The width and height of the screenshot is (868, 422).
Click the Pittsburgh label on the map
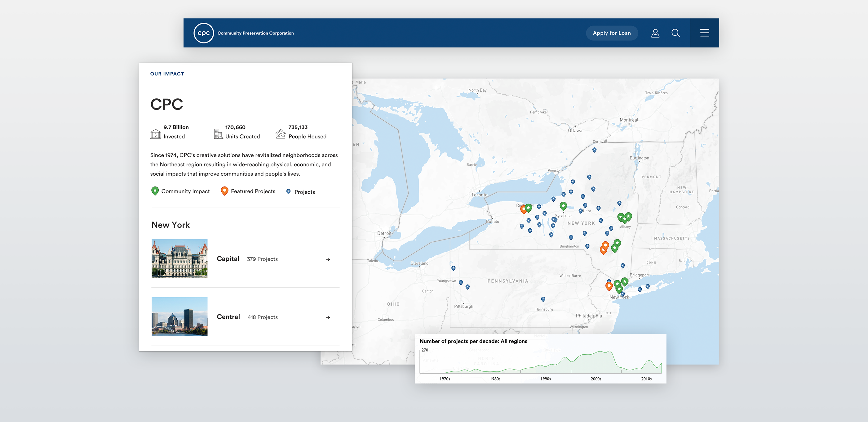463,306
